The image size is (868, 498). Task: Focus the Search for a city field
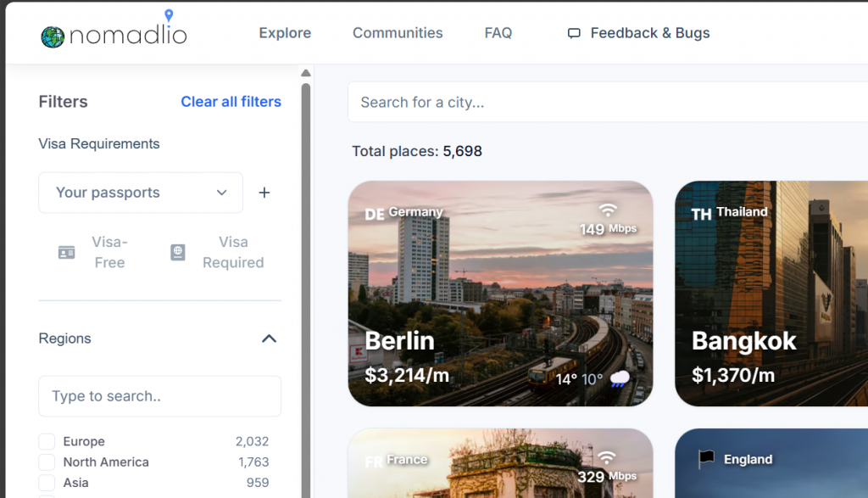(x=608, y=102)
